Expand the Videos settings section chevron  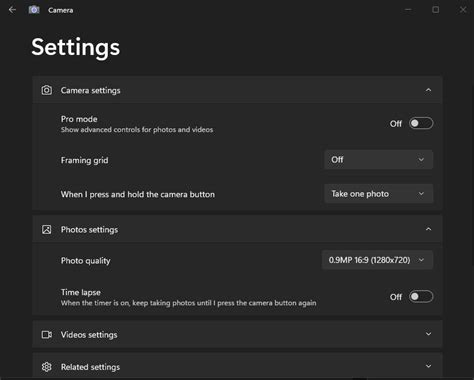coord(428,334)
